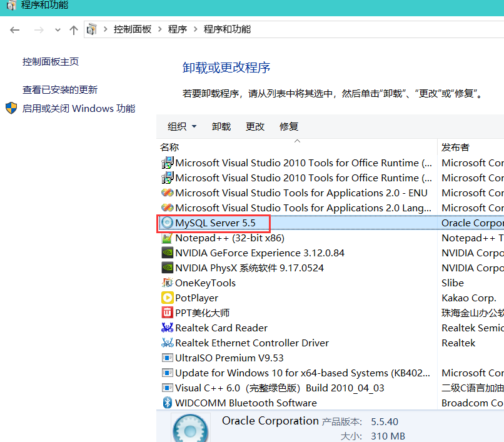The width and height of the screenshot is (504, 442).
Task: Go to 控制面板 breadcrumb
Action: tap(133, 29)
